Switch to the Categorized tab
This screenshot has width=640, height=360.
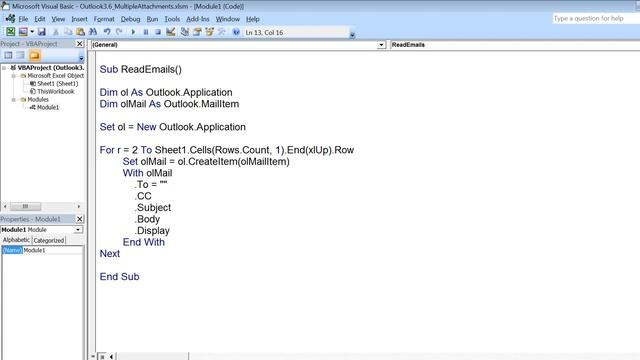[49, 240]
